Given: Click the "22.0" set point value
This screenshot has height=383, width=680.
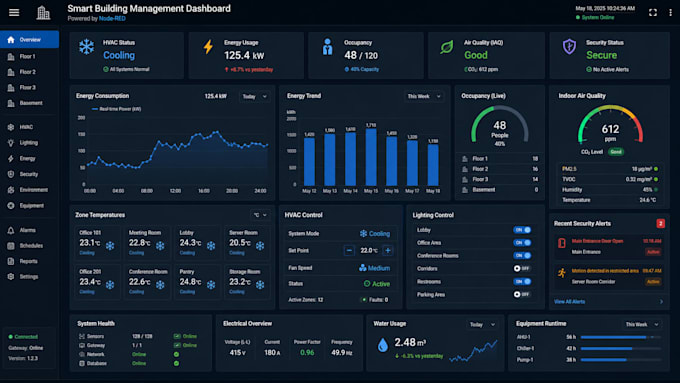Looking at the screenshot, I should point(369,251).
